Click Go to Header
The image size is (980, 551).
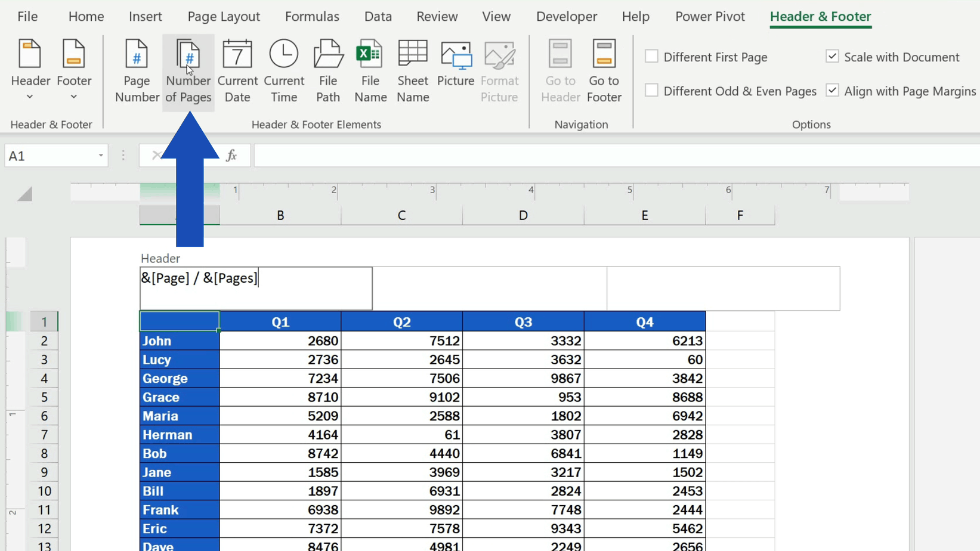[560, 72]
